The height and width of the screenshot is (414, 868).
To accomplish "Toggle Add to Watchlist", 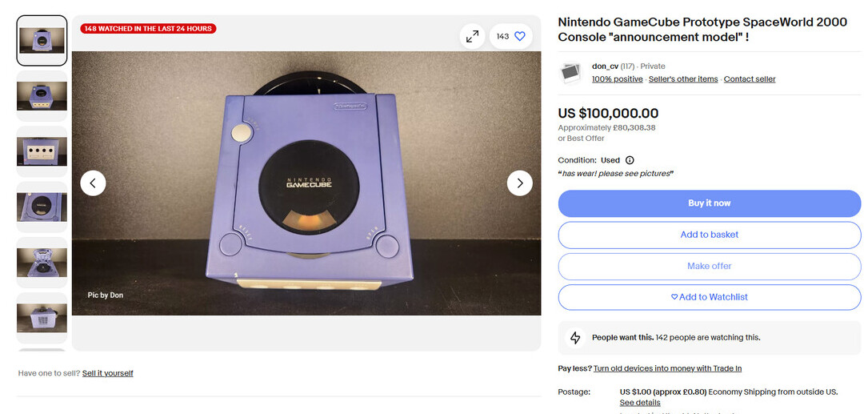I will (709, 297).
